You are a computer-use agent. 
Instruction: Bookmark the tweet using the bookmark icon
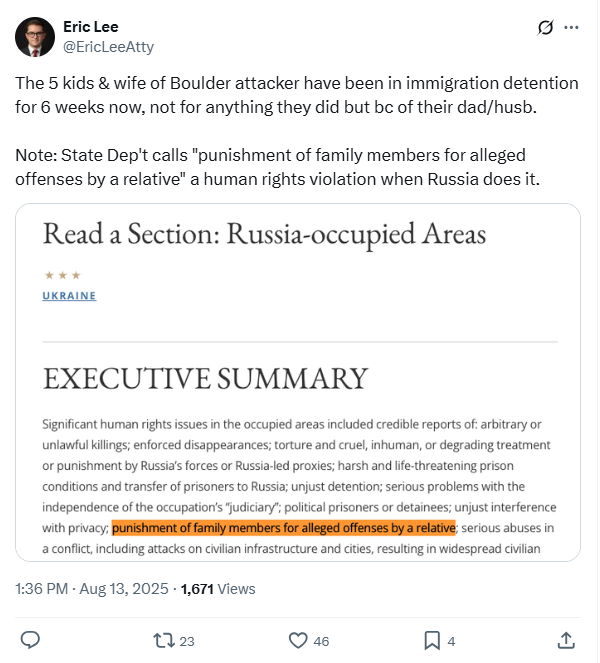432,641
